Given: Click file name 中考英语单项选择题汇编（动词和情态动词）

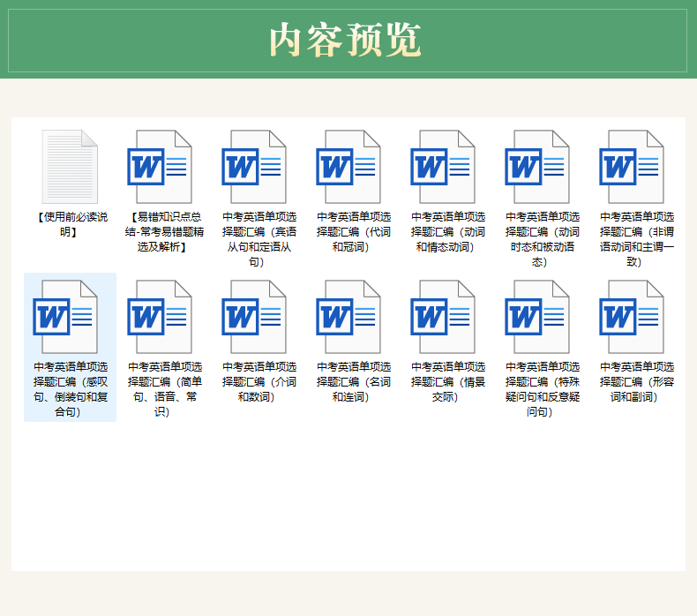Looking at the screenshot, I should click(448, 232).
